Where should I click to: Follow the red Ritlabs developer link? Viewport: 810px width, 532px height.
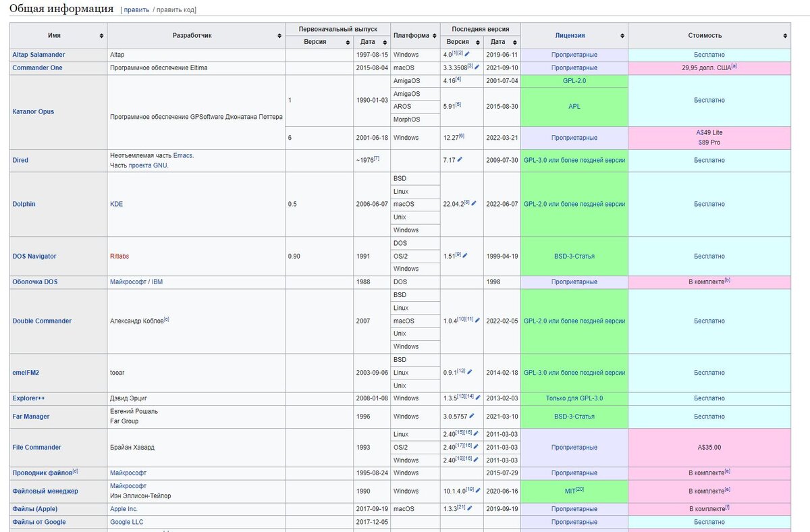click(120, 256)
